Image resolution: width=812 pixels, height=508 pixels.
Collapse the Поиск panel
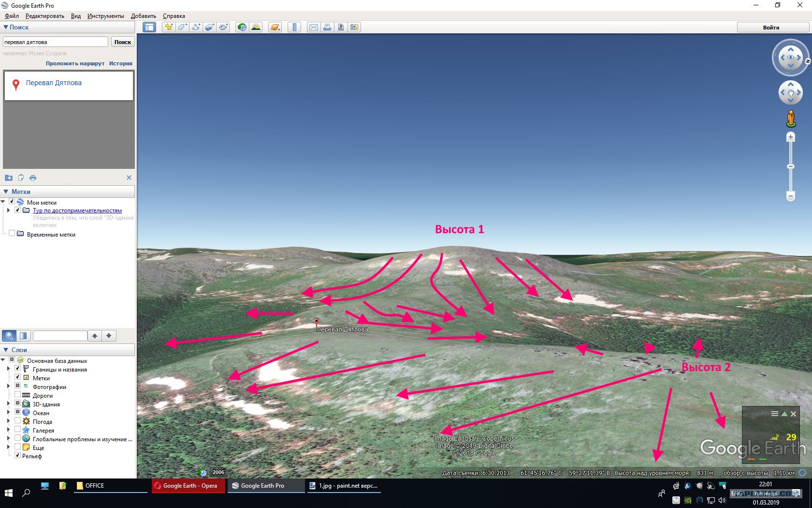click(6, 27)
